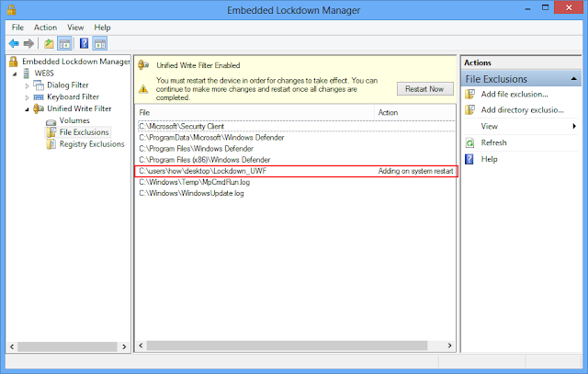Open the Action menu
The width and height of the screenshot is (588, 374).
point(45,28)
